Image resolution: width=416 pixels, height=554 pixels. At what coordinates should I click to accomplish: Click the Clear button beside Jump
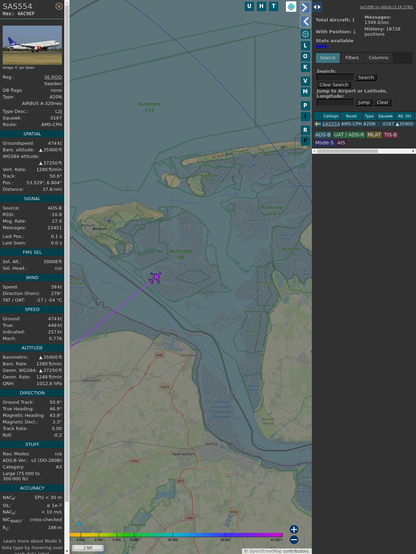[382, 102]
